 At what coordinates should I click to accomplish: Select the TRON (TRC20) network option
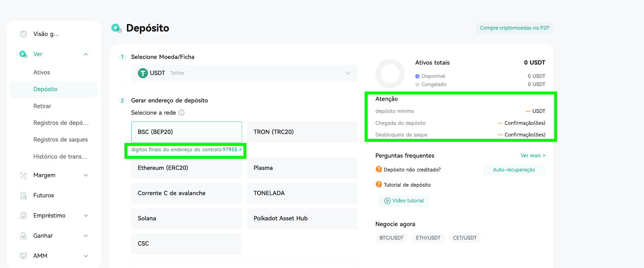coord(302,132)
